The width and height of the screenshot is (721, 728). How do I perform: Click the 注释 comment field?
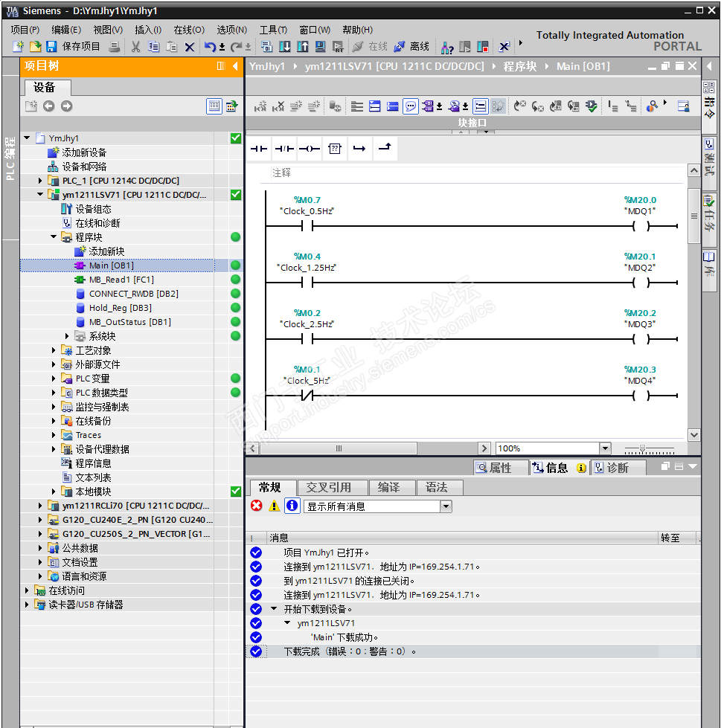pos(475,173)
